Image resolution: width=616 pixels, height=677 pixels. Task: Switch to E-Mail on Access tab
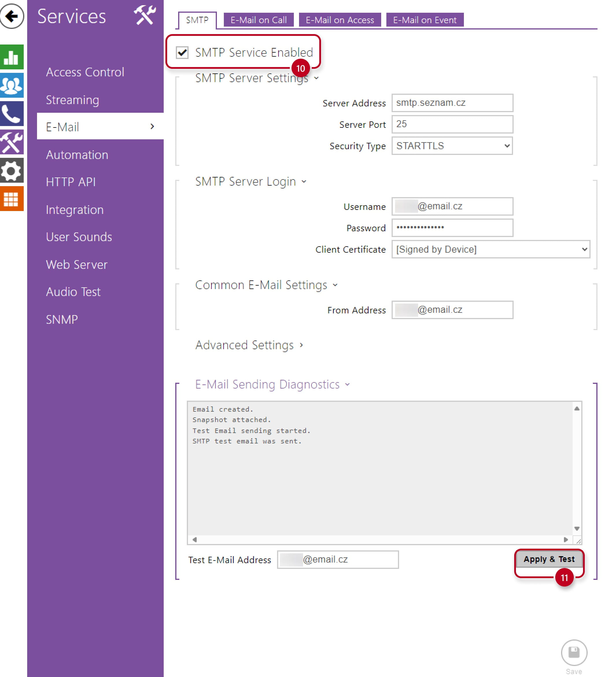(x=340, y=20)
